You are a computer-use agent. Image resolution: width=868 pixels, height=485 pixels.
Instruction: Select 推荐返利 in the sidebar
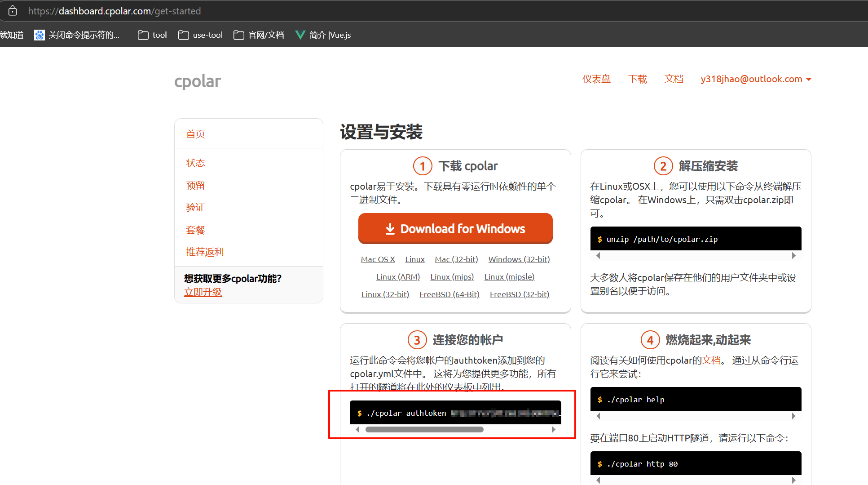[x=205, y=252]
